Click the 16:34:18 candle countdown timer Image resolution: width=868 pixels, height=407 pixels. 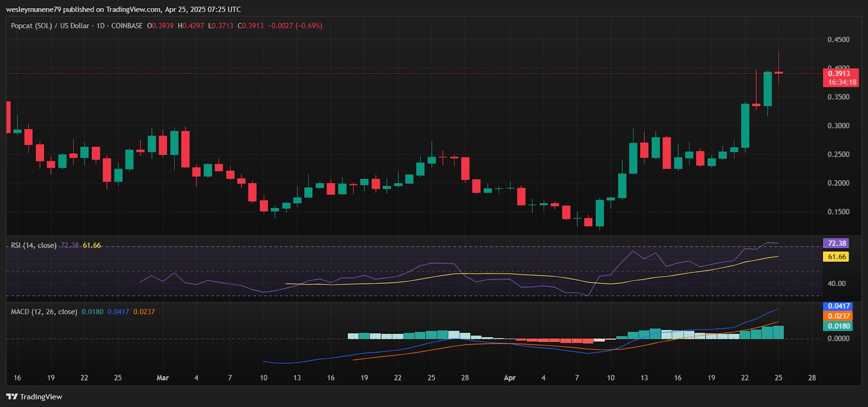[840, 82]
